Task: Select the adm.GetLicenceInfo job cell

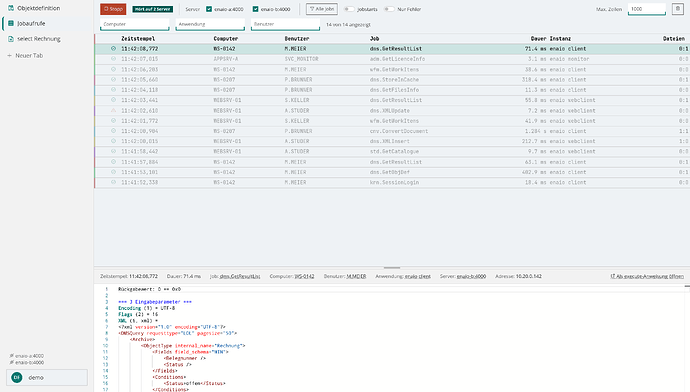Action: (397, 59)
